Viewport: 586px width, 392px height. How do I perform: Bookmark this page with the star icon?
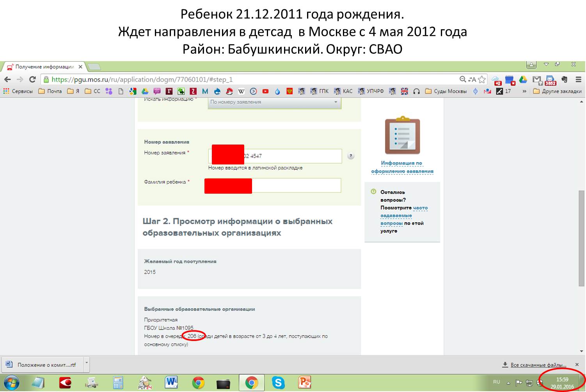pyautogui.click(x=482, y=79)
